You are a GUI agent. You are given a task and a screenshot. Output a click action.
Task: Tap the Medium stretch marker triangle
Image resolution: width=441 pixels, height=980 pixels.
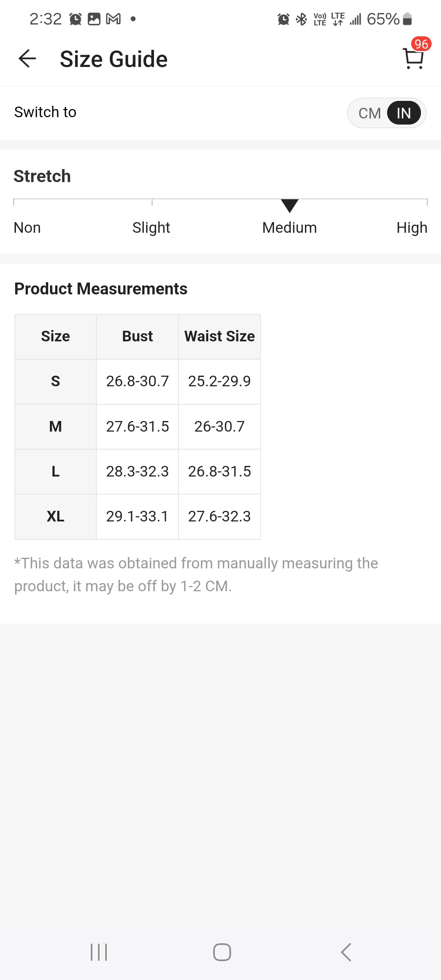[x=290, y=206]
